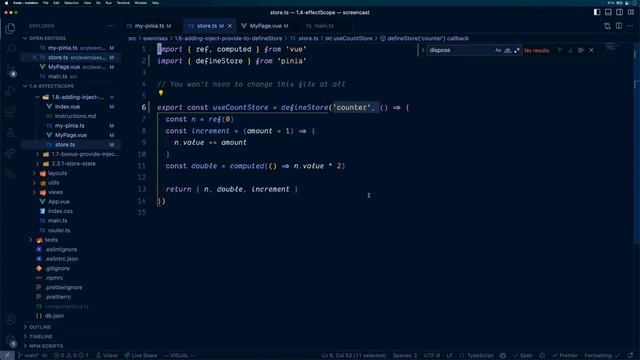Click the main git branch status item

click(x=29, y=356)
